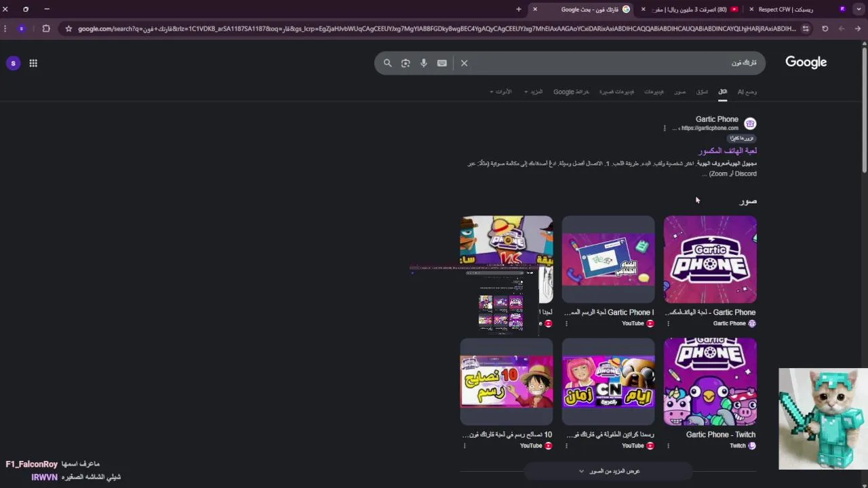Close the Respect CFW tab
Viewport: 868px width, 488px height.
pos(751,9)
